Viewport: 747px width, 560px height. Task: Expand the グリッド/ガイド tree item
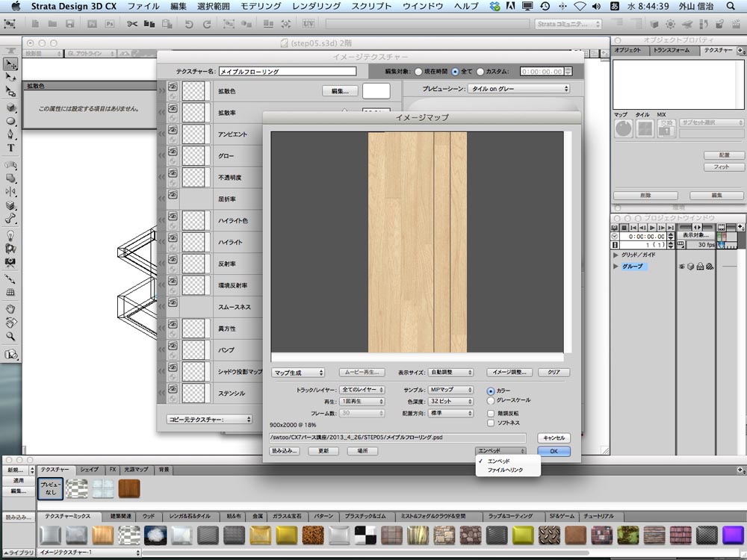[x=616, y=255]
